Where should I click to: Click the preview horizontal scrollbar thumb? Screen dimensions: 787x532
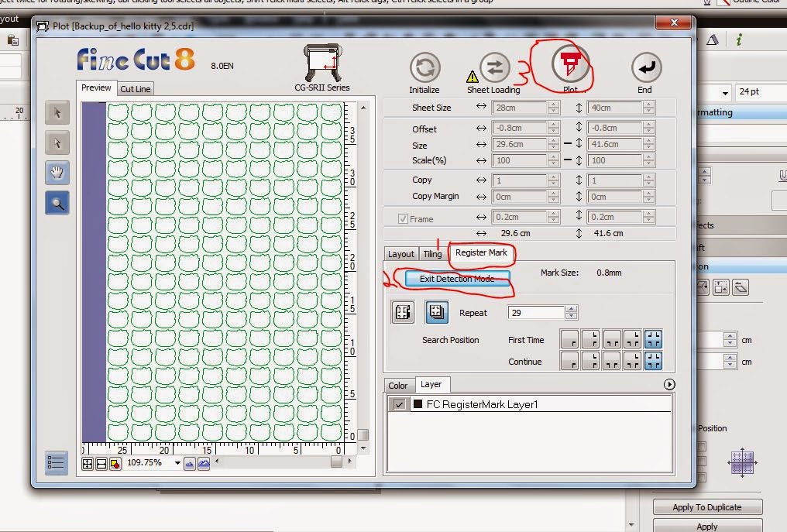pyautogui.click(x=337, y=462)
